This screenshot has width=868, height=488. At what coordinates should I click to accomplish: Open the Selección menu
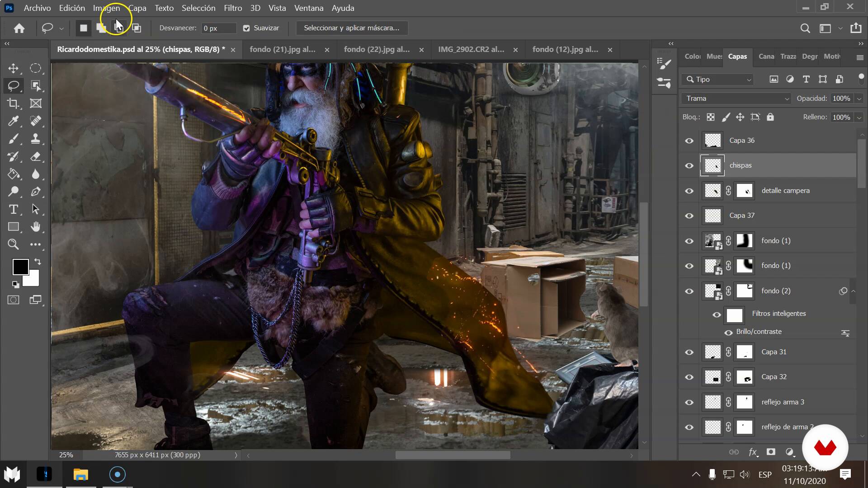(x=198, y=8)
